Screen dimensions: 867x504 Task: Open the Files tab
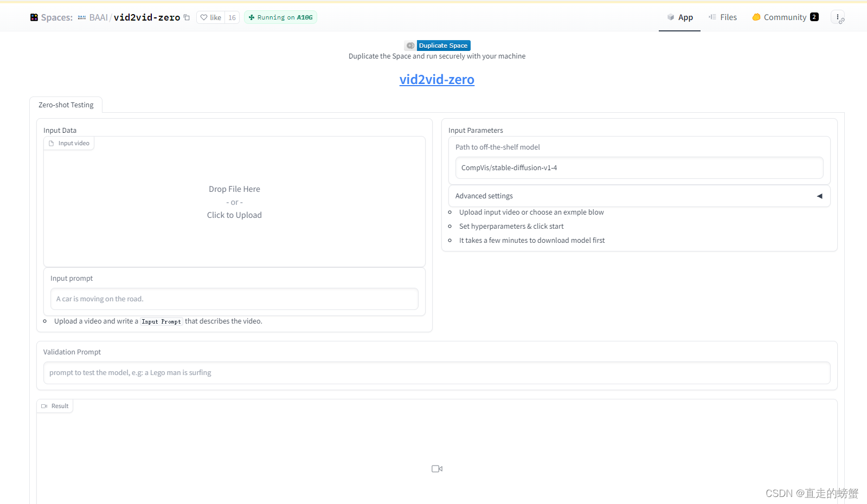722,17
